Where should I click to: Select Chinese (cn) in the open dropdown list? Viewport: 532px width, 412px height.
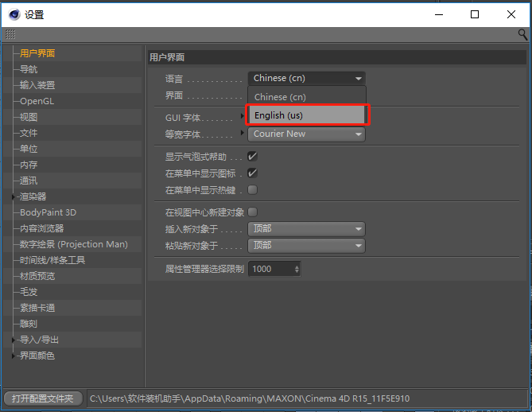click(307, 97)
